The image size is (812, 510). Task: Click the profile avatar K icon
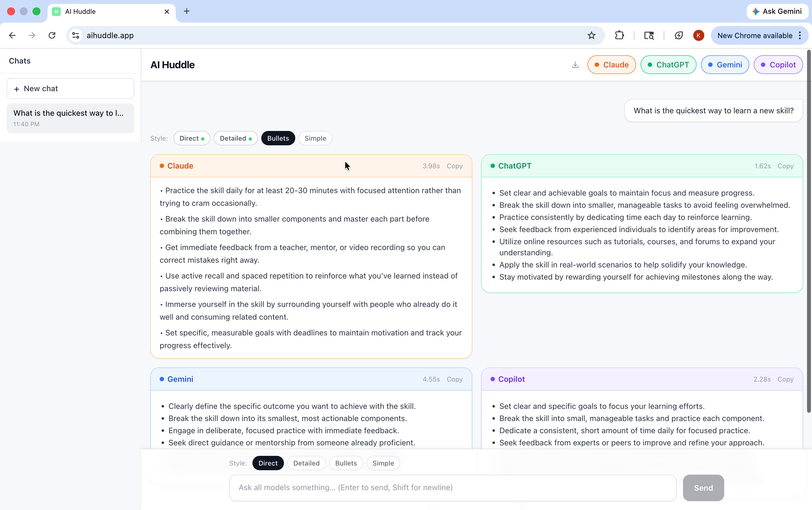(x=698, y=35)
